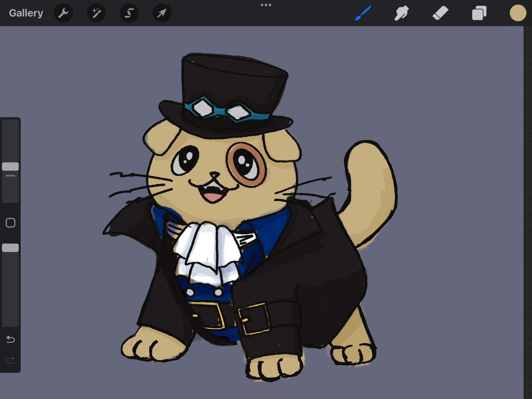Open the Adjustments magic wand menu
Image resolution: width=532 pixels, height=399 pixels.
point(96,13)
